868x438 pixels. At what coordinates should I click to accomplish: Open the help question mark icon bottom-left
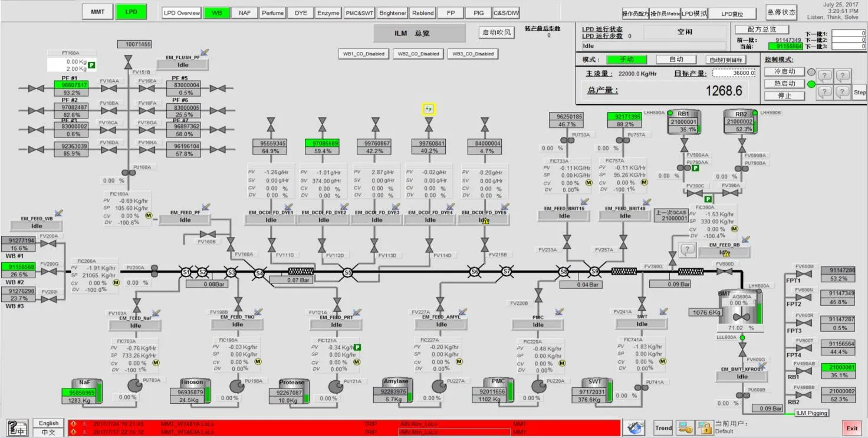[17, 428]
